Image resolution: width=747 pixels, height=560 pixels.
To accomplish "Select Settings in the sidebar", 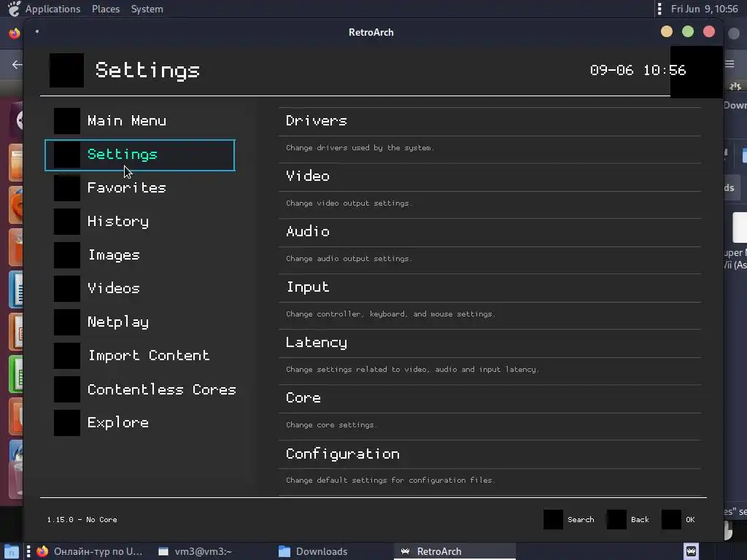I will coord(139,155).
